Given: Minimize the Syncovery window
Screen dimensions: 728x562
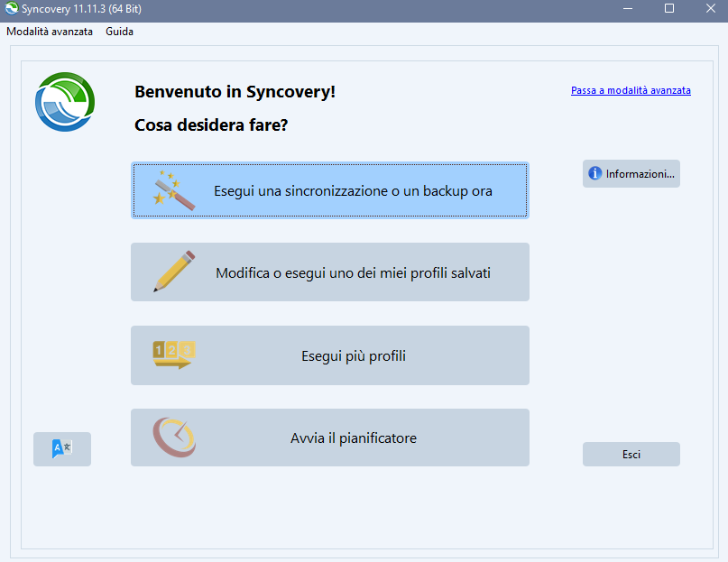Looking at the screenshot, I should click(628, 8).
